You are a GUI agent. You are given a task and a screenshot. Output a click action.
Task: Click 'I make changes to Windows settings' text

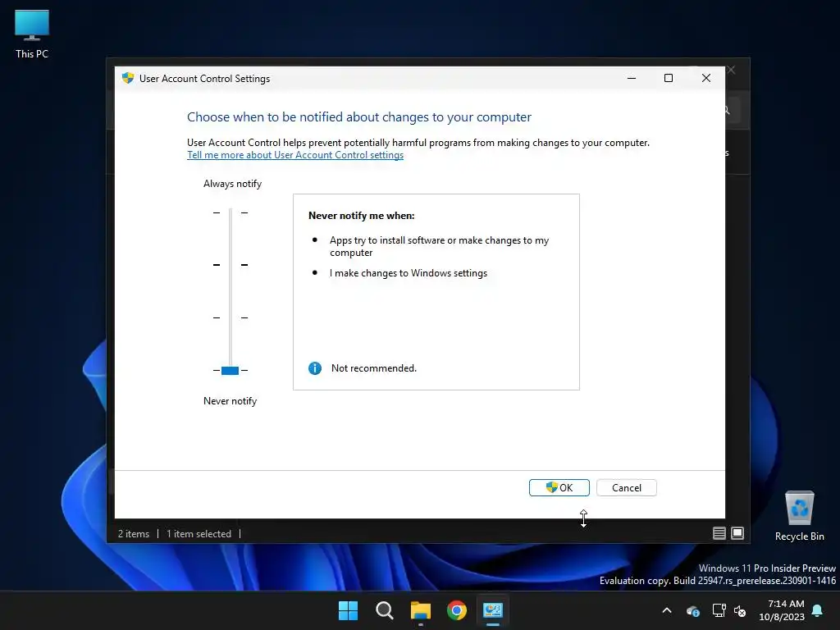pos(409,273)
